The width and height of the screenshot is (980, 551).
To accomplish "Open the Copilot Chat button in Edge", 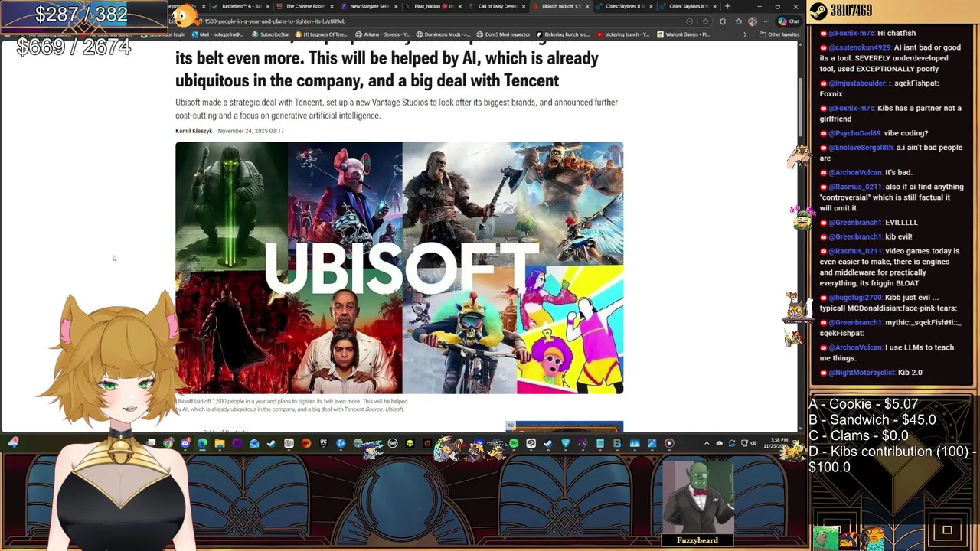I will [x=789, y=21].
